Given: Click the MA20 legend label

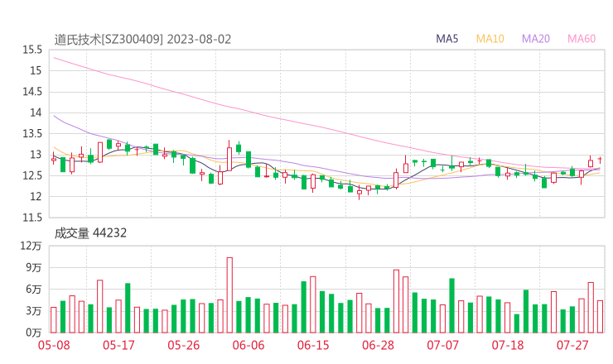Looking at the screenshot, I should [x=536, y=39].
